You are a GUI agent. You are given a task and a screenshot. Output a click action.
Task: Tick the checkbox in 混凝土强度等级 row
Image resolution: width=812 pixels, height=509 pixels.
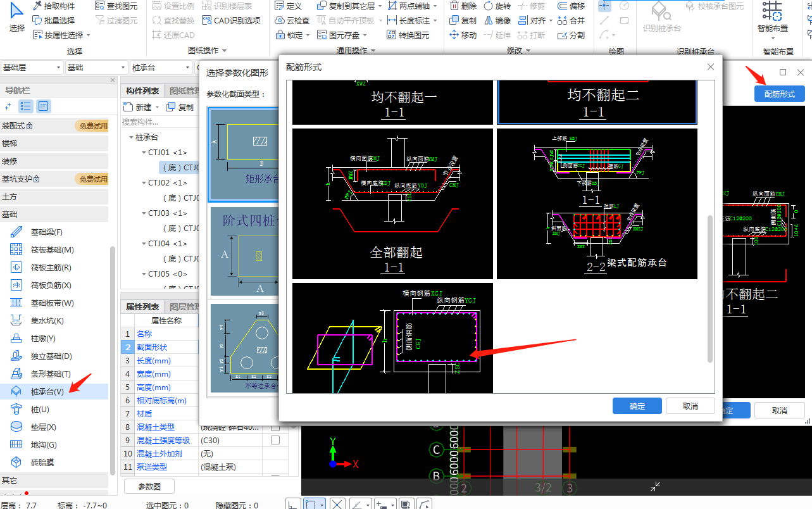(275, 441)
